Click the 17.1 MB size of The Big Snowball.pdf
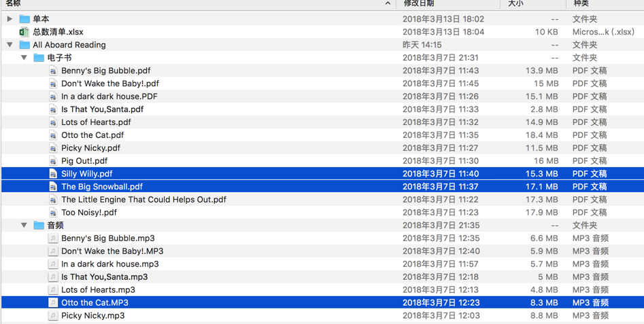The height and width of the screenshot is (324, 644). tap(542, 187)
